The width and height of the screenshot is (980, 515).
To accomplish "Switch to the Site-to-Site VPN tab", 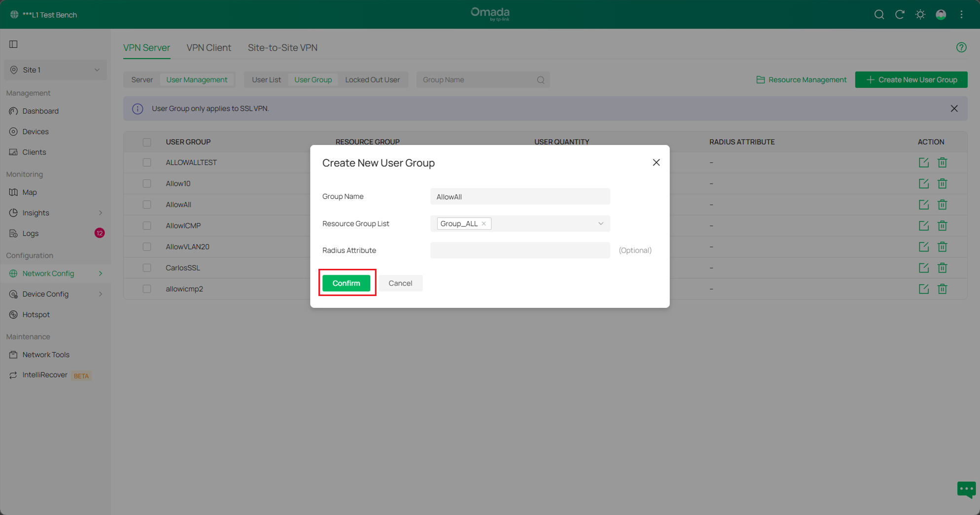I will (282, 48).
